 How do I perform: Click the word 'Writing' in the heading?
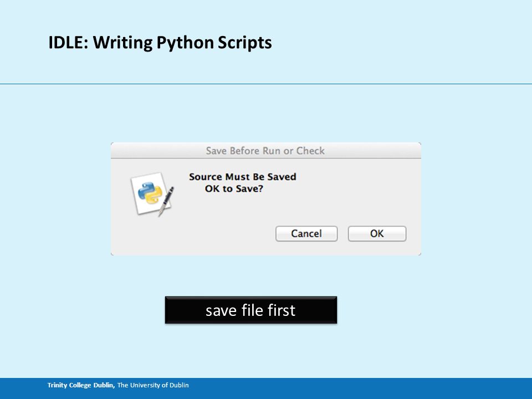pyautogui.click(x=123, y=43)
